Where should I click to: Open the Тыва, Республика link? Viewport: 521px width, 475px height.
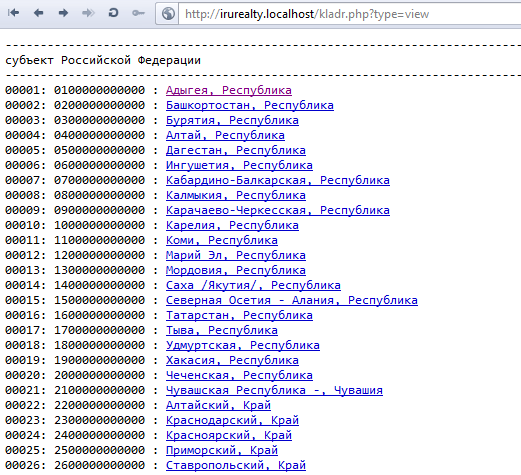222,330
